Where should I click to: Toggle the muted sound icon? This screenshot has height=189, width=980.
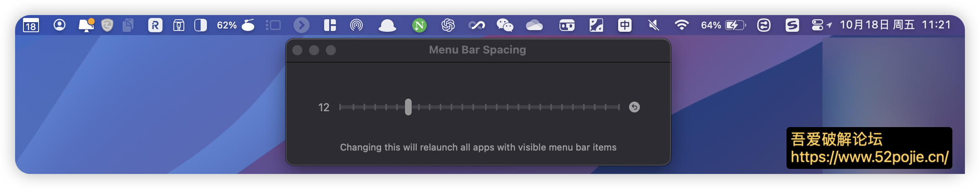click(x=653, y=26)
